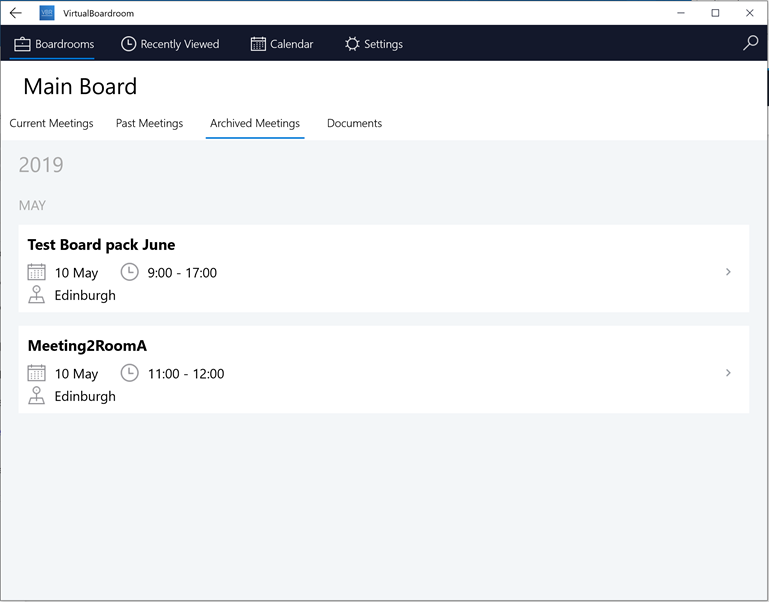Open the Meeting2RoomA meeting title
Screen dimensions: 769x602
point(87,345)
